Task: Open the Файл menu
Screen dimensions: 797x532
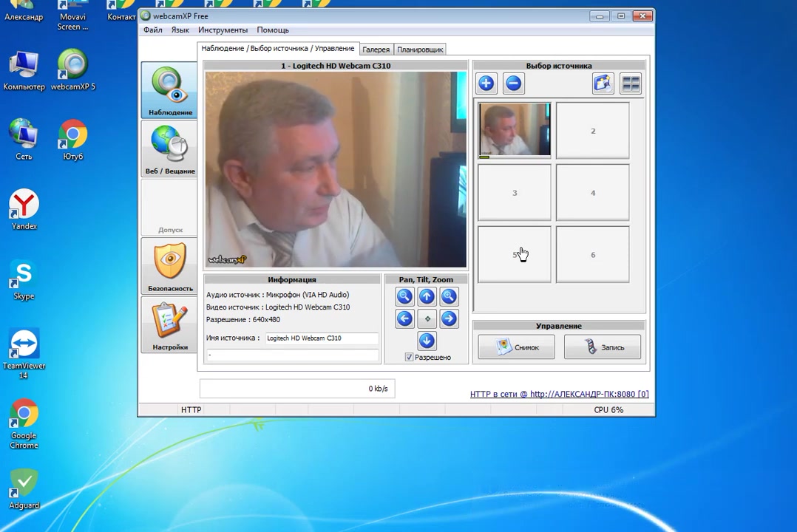Action: pos(152,30)
